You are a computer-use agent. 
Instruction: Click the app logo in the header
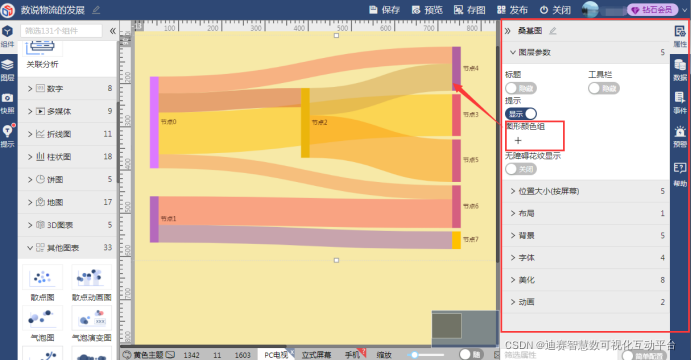click(x=7, y=10)
